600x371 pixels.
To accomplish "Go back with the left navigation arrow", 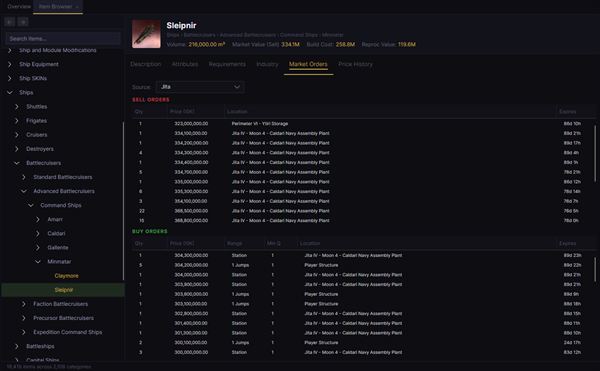I will pos(10,22).
